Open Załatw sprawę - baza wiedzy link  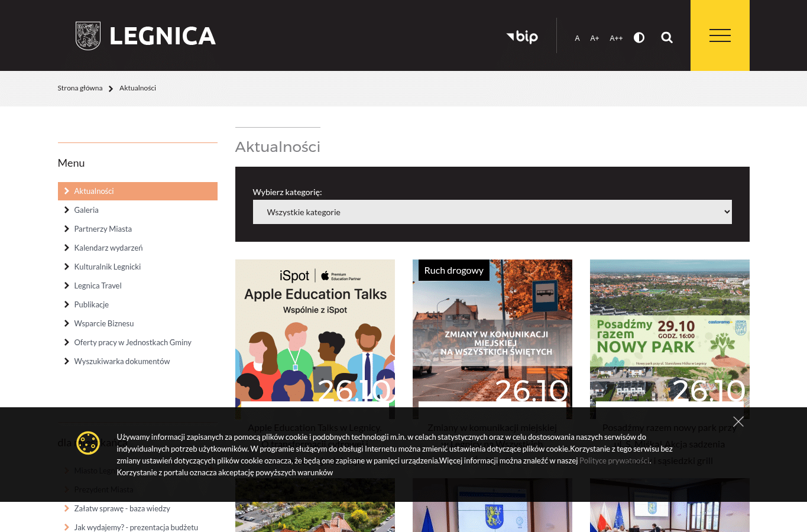122,508
